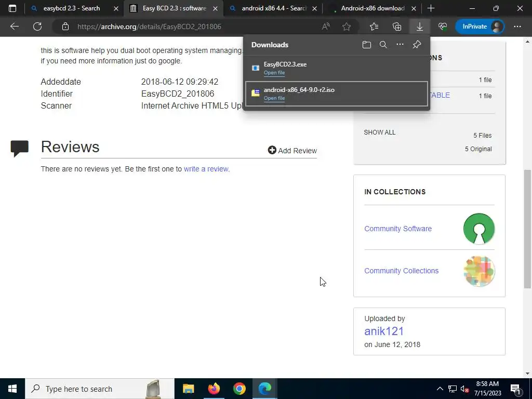
Task: Switch to android x86 4.4 Search tab
Action: coord(273,8)
